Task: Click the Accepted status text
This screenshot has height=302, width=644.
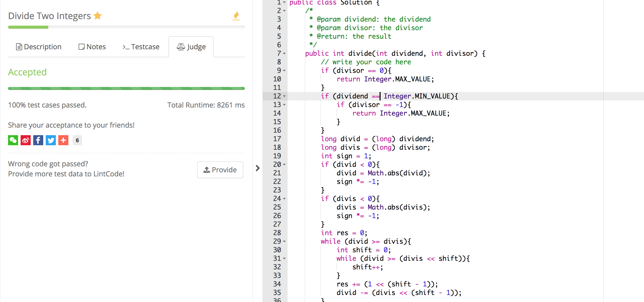Action: coord(27,72)
